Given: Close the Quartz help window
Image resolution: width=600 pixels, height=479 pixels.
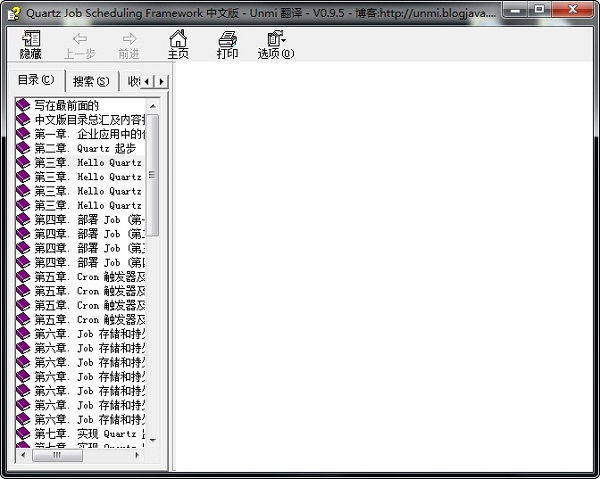Looking at the screenshot, I should [572, 10].
